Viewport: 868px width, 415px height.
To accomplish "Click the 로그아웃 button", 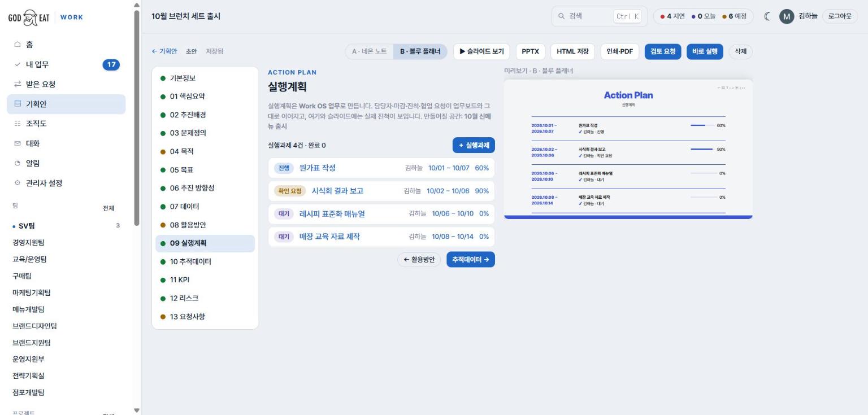I will (x=840, y=16).
